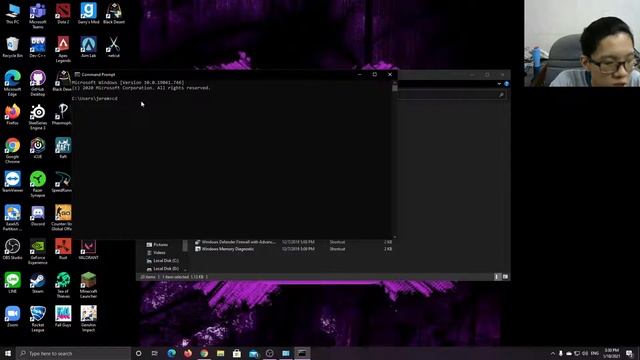Open the network tray icon

pos(577,353)
